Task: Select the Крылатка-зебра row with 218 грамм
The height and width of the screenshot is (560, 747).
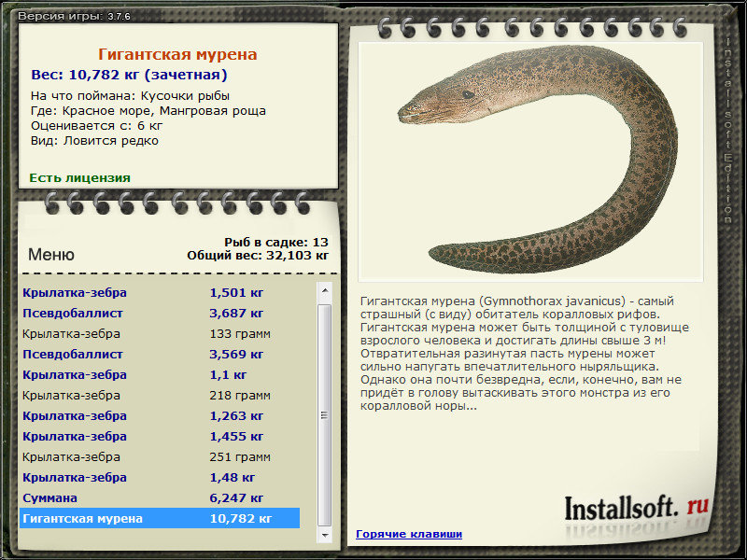Action: [x=160, y=395]
